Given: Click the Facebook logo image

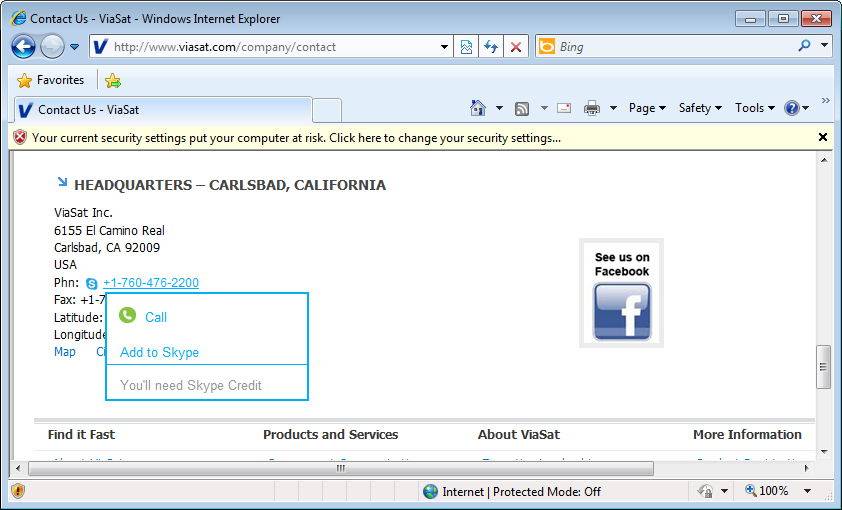Looking at the screenshot, I should (621, 311).
